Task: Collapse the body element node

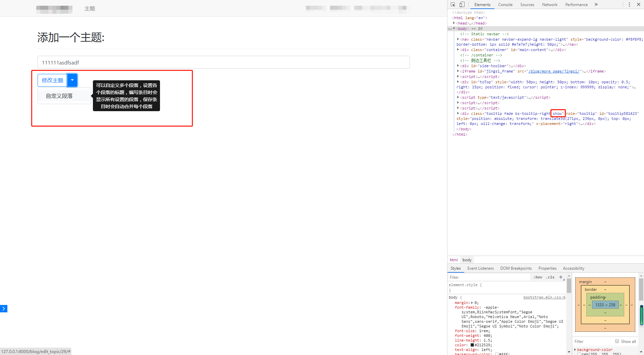Action: 454,29
